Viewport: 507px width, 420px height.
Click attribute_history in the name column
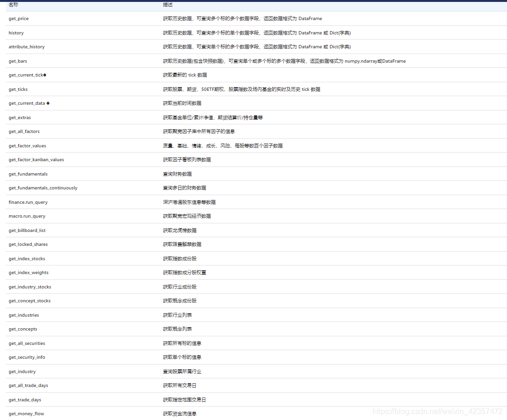pyautogui.click(x=26, y=47)
